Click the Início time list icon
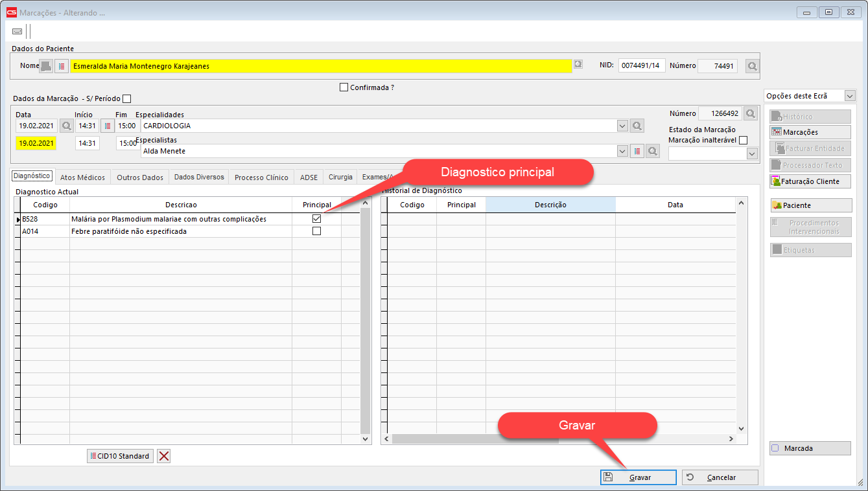868x491 pixels. [108, 126]
